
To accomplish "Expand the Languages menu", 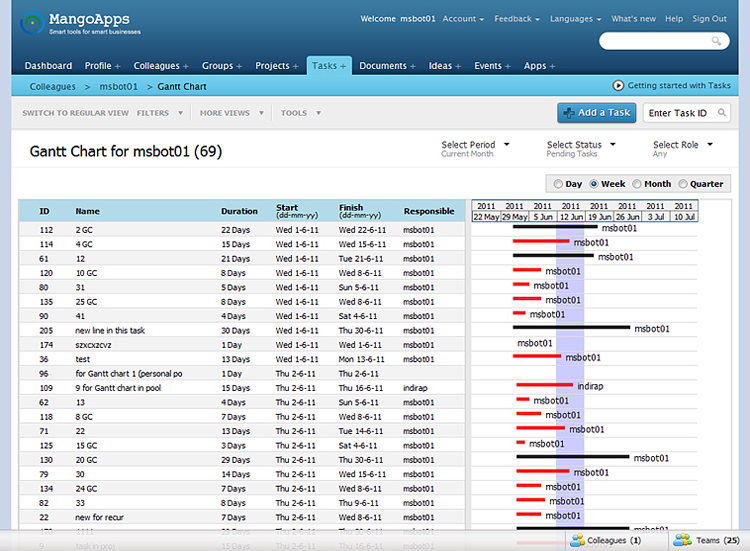I will (x=575, y=19).
